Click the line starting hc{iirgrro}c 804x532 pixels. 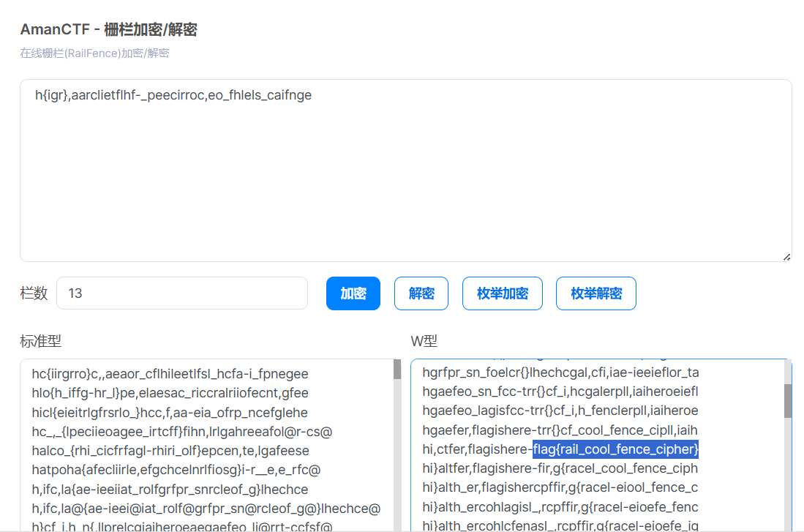click(170, 374)
